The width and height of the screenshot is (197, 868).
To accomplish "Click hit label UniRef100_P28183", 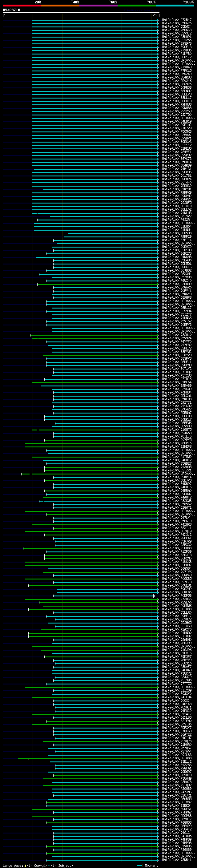I will coord(176,250).
